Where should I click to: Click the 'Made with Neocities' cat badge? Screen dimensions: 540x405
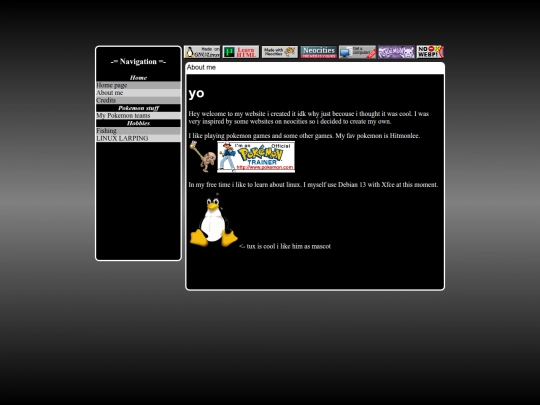coord(280,52)
